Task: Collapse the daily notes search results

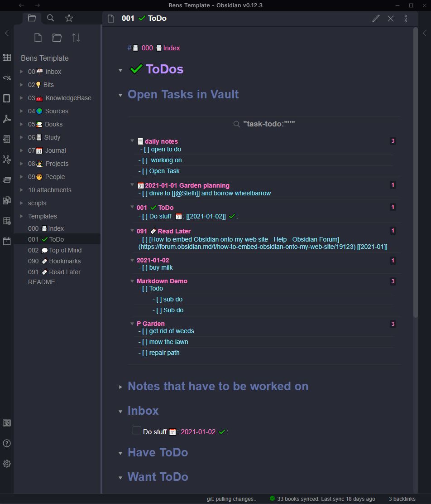Action: [x=132, y=141]
